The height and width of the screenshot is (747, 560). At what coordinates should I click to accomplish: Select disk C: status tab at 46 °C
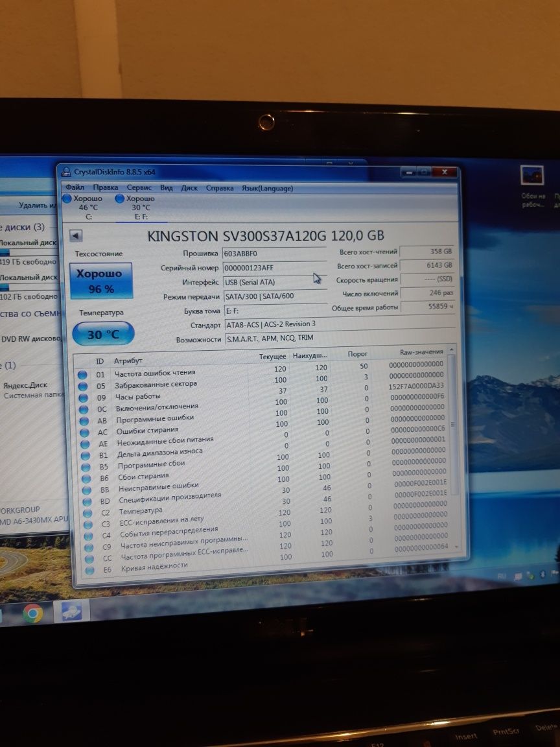pyautogui.click(x=87, y=207)
